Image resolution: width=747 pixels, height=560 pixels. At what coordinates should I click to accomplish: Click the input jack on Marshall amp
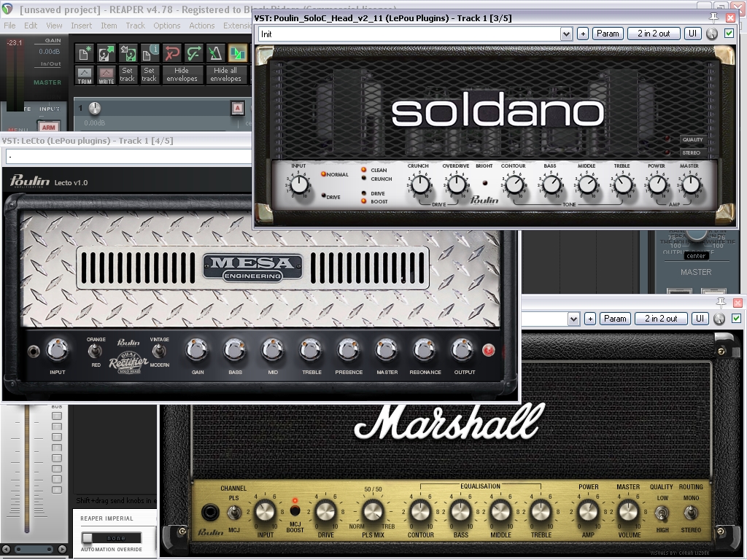[209, 513]
